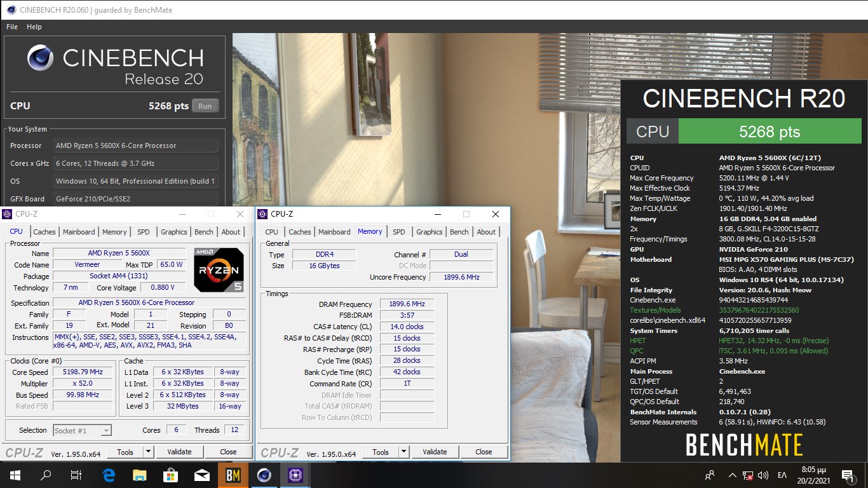Open the File menu in Cinebench
This screenshot has width=868, height=488.
tap(12, 27)
